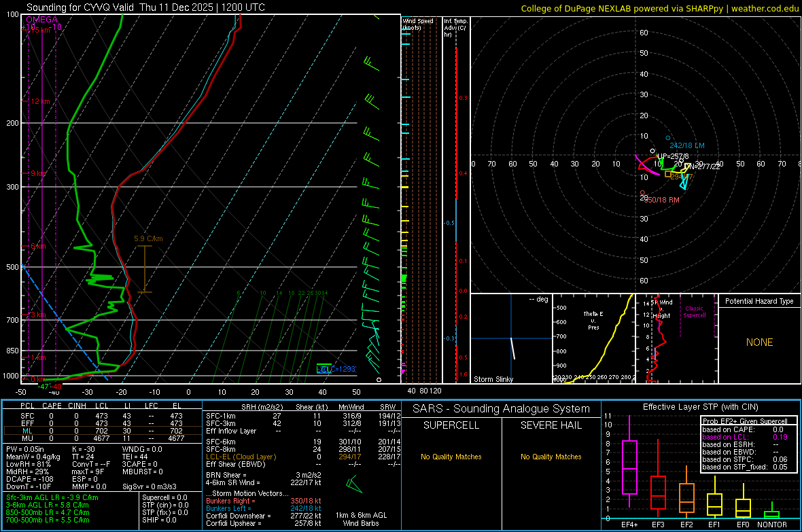Select the highlighted ML parcel row
The width and height of the screenshot is (802, 532).
point(103,431)
